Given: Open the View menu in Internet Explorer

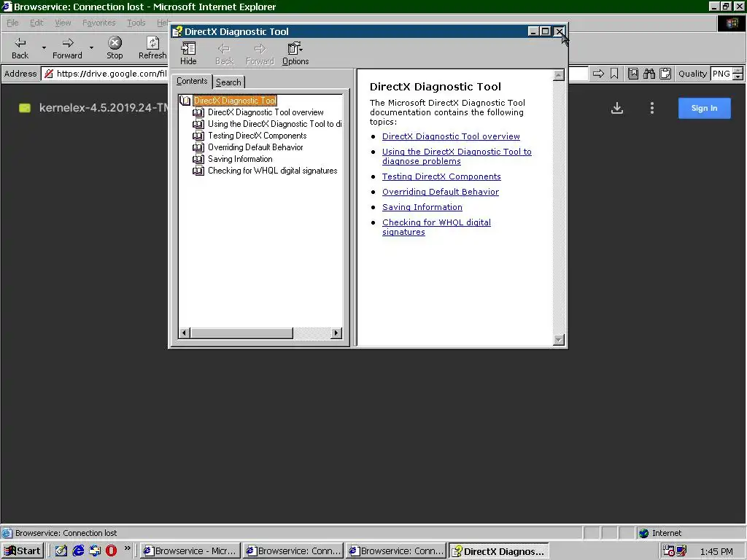Looking at the screenshot, I should tap(63, 23).
